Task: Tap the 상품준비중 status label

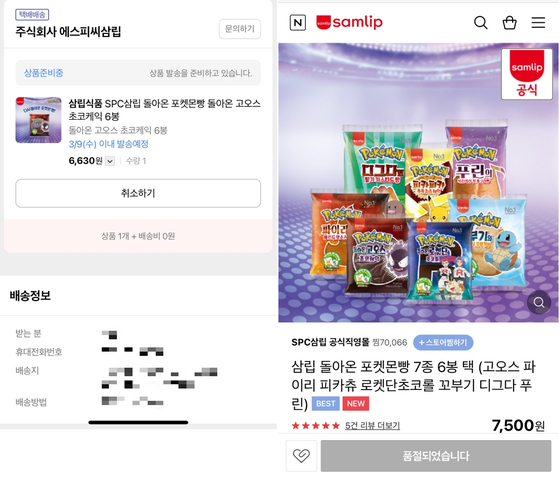Action: click(44, 73)
